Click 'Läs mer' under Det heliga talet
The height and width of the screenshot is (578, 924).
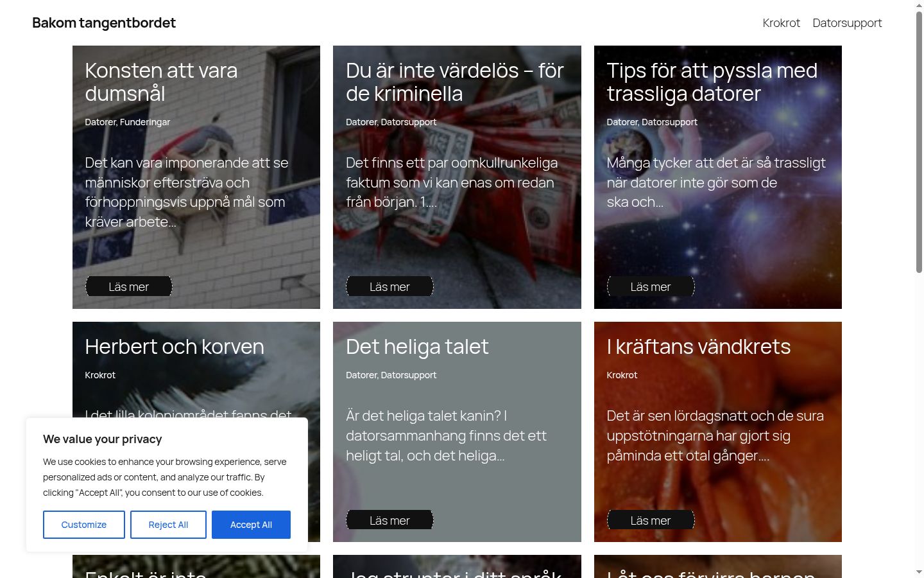coord(389,520)
